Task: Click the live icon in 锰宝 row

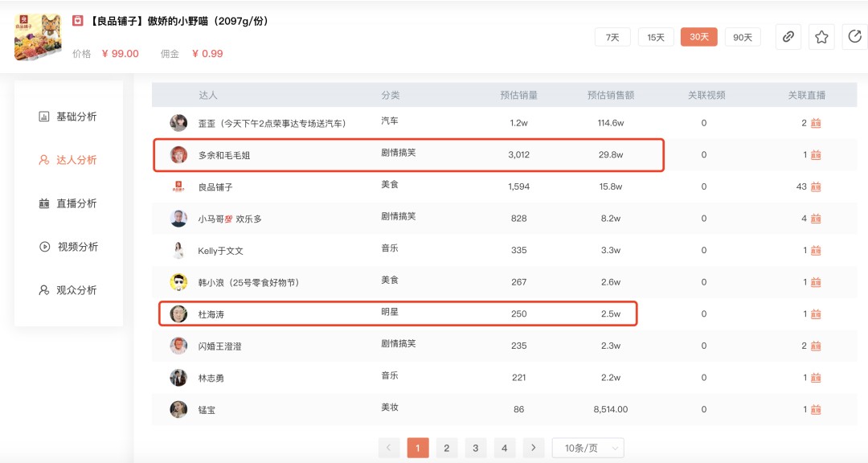Action: (816, 410)
